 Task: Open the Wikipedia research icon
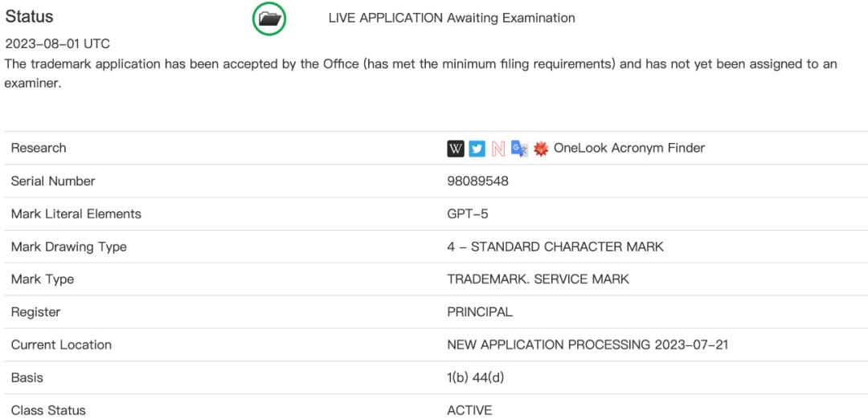click(456, 149)
